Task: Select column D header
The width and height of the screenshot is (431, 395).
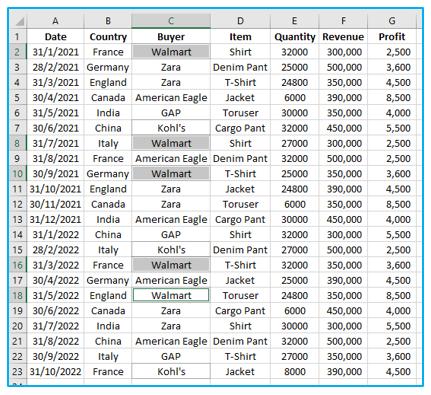Action: click(240, 21)
